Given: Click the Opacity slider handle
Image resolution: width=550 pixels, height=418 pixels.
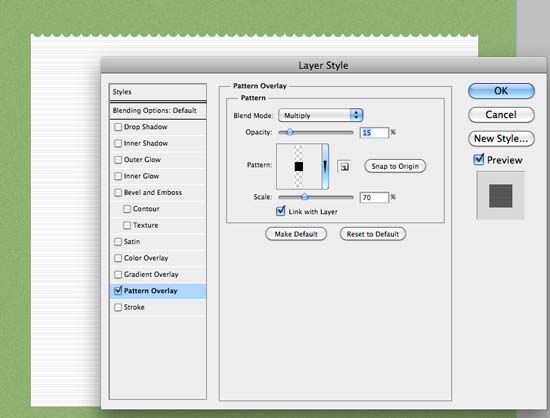Looking at the screenshot, I should [x=290, y=132].
